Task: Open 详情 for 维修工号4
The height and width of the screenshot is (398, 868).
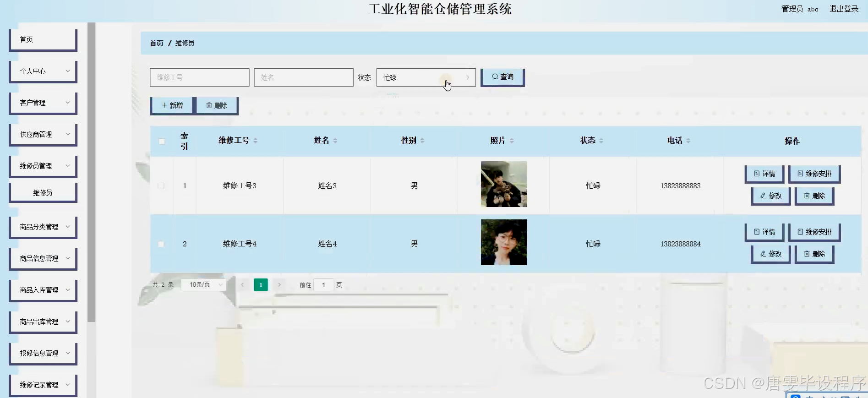Action: pos(764,232)
